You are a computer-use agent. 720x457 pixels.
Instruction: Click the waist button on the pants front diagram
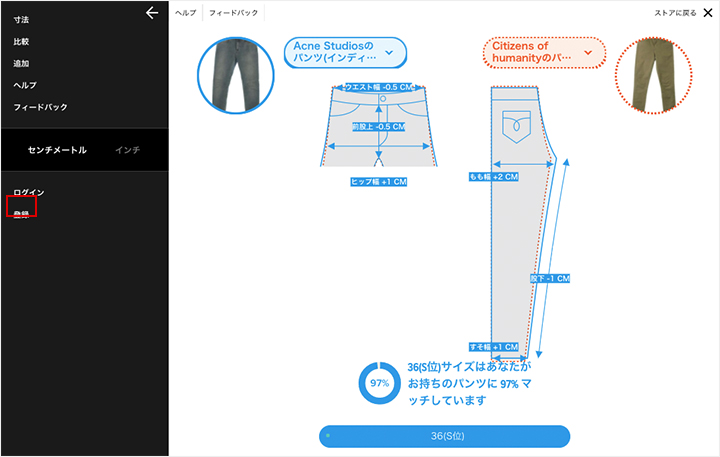tap(383, 99)
